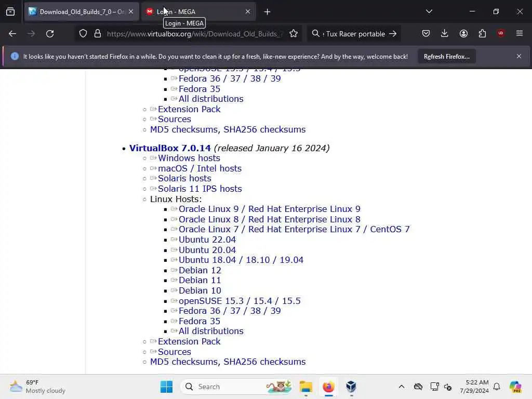532x399 pixels.
Task: Open tracking protection shield icon
Action: [83, 34]
